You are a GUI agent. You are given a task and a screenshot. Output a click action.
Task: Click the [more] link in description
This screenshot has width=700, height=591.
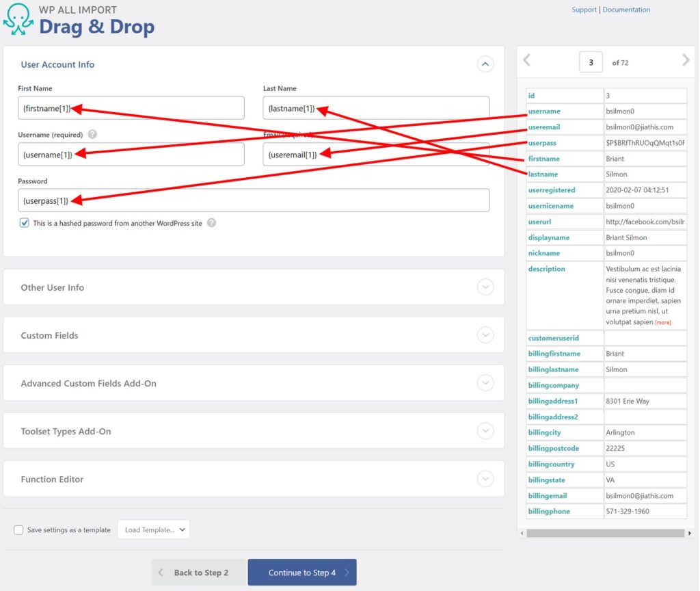point(663,323)
